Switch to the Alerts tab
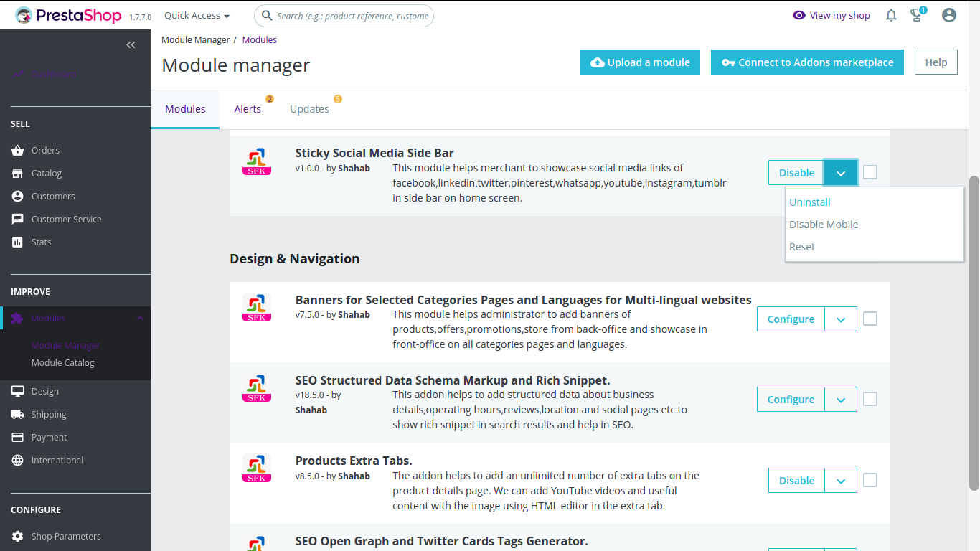 (248, 109)
